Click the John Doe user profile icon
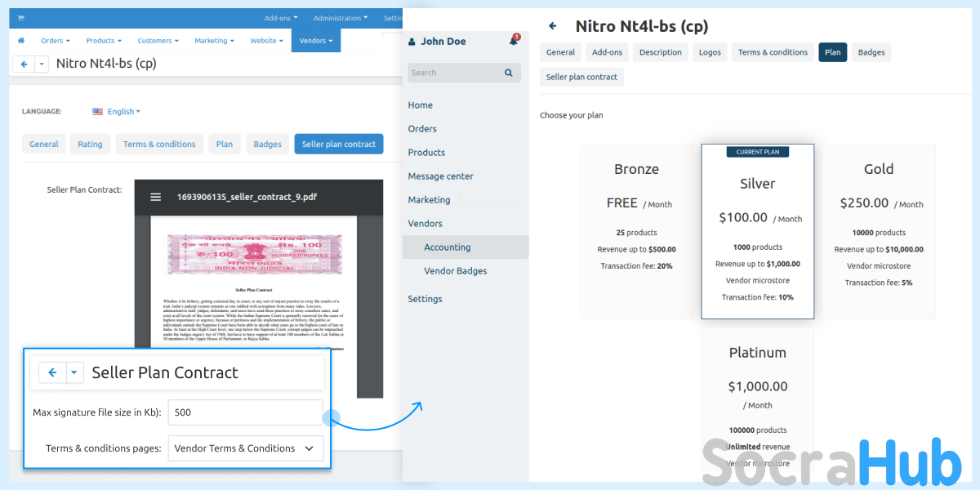 coord(412,42)
